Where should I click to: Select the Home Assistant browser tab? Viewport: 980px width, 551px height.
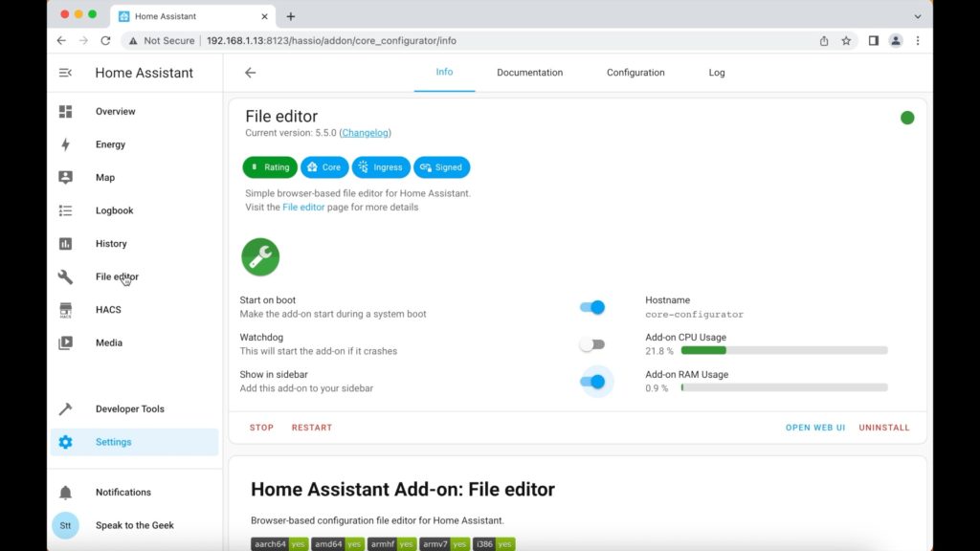pyautogui.click(x=191, y=16)
